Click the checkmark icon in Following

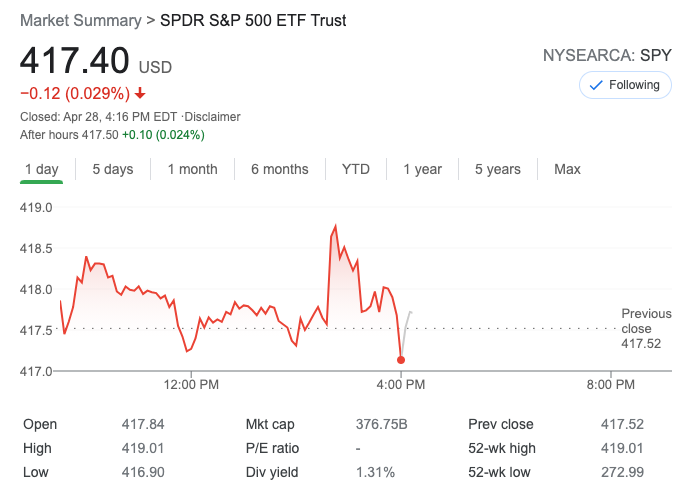[596, 85]
